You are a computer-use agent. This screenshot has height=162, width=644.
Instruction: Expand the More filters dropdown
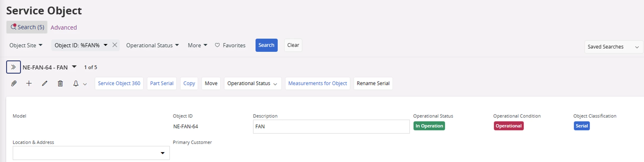pos(197,45)
